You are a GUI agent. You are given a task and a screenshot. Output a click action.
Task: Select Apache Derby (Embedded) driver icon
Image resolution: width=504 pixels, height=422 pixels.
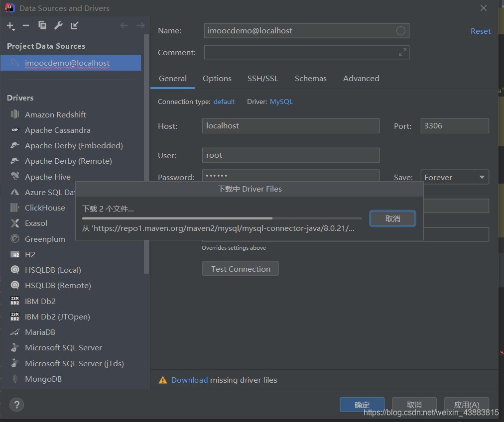(15, 145)
